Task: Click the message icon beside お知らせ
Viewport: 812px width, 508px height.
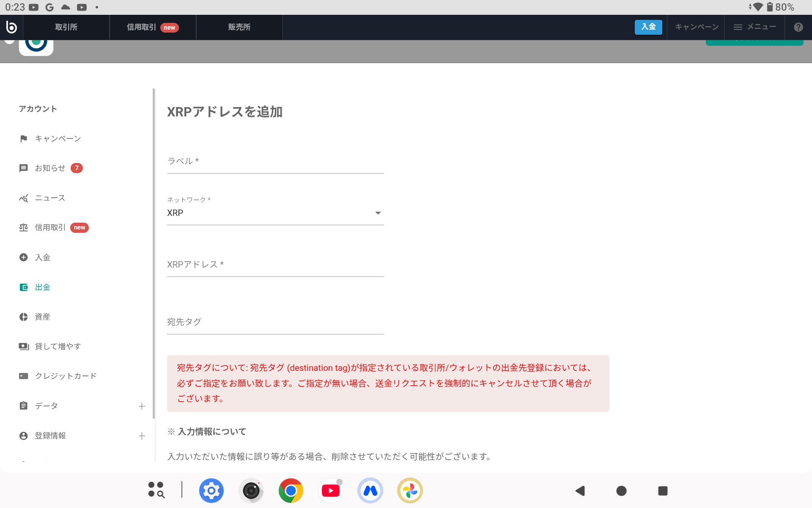Action: (24, 168)
